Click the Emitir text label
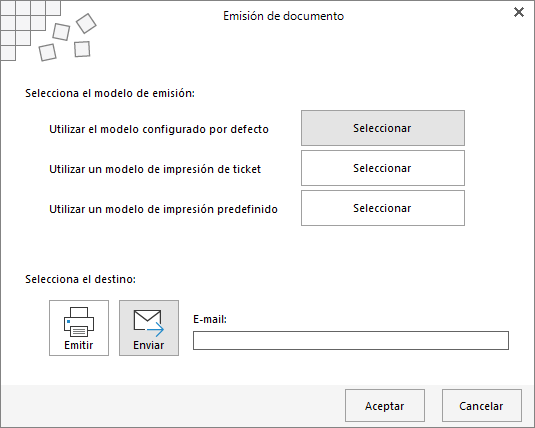535x428 pixels. (x=78, y=345)
